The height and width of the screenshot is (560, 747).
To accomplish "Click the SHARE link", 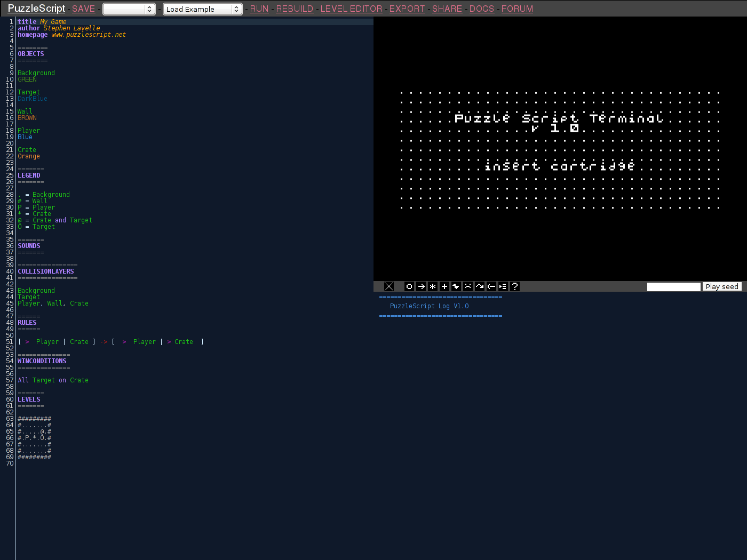I will 447,9.
